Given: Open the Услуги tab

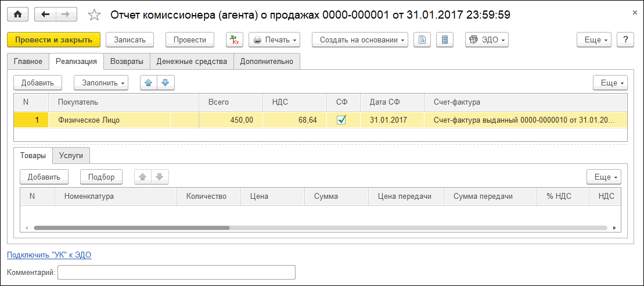Looking at the screenshot, I should tap(71, 156).
